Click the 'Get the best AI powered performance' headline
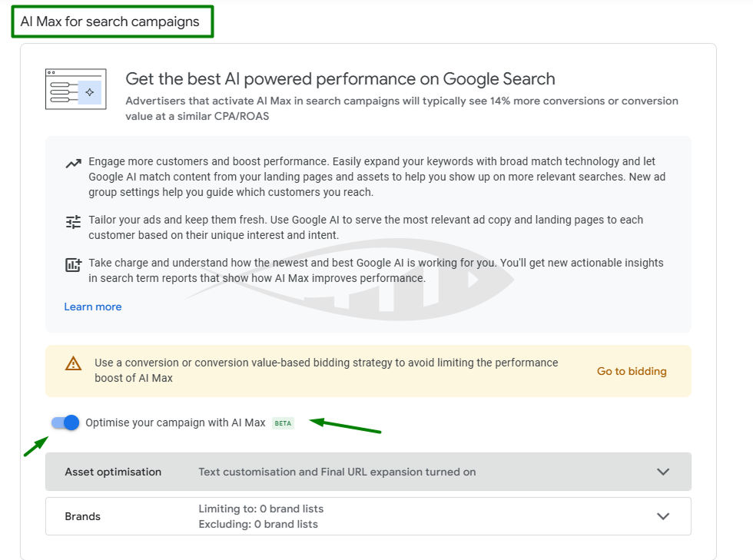 click(x=340, y=78)
